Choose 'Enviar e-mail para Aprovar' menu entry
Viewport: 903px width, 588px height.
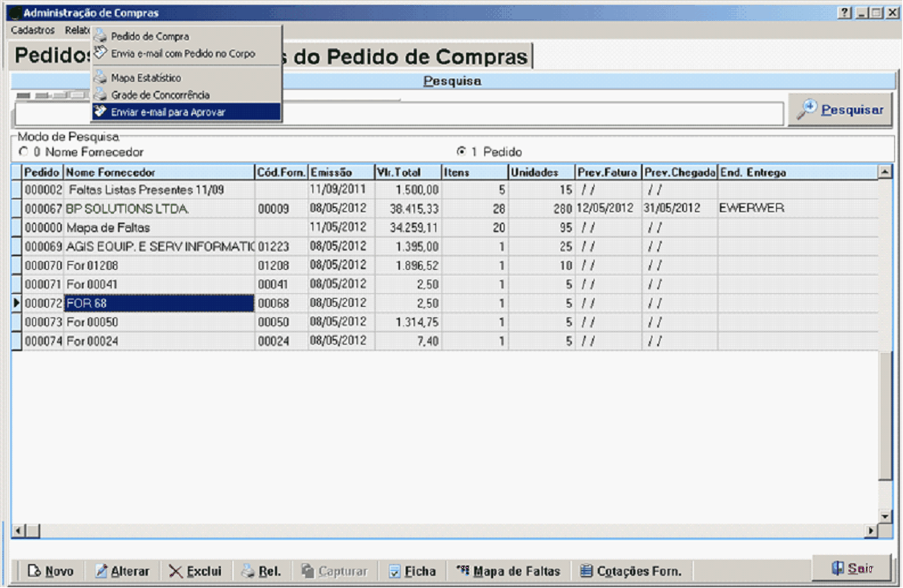(x=168, y=112)
